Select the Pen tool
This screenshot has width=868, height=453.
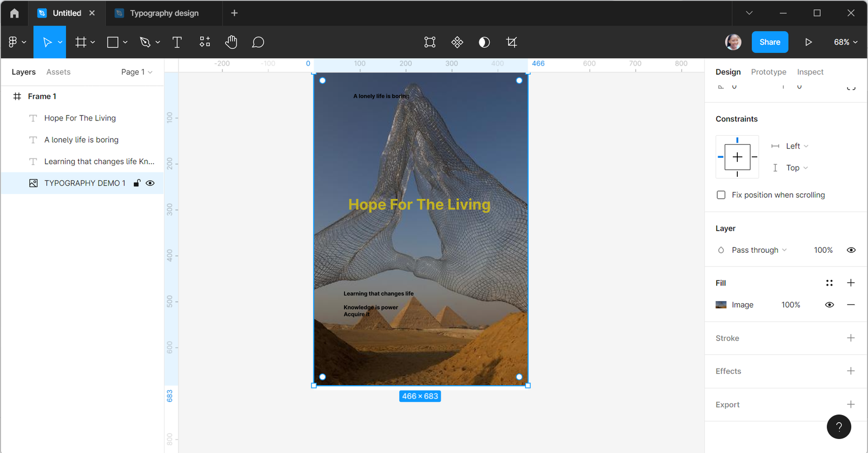[x=145, y=42]
